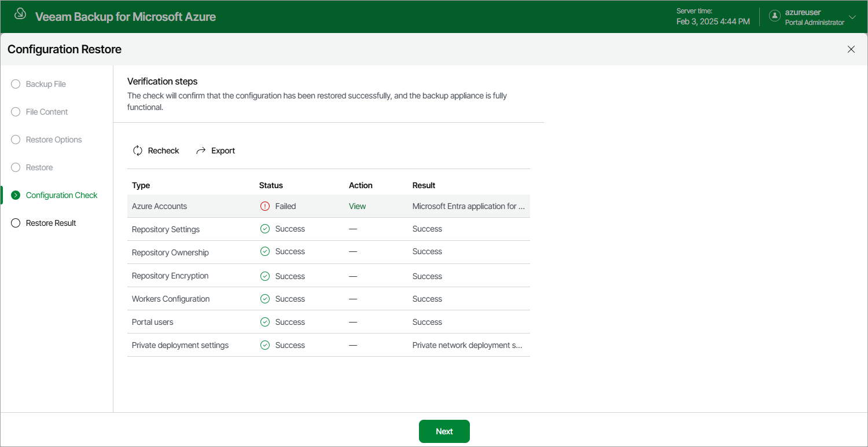This screenshot has height=447, width=868.
Task: Click Private deployment settings success checkmark
Action: click(x=265, y=345)
